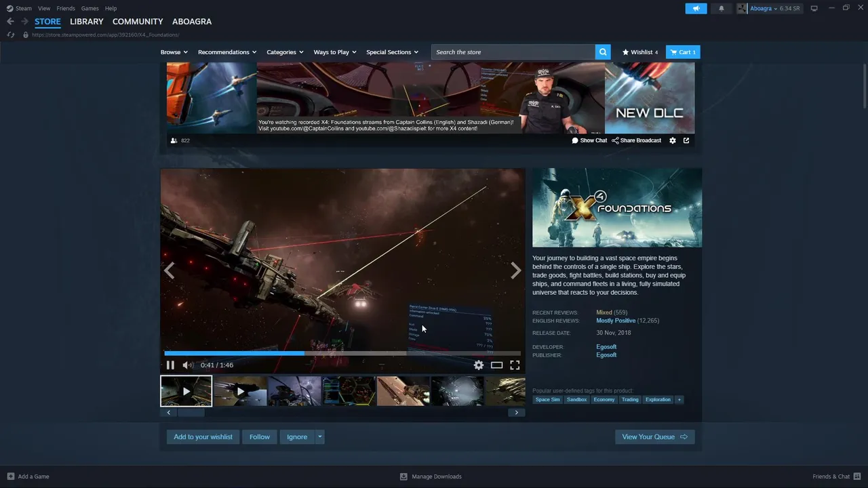Open the Friends menu
Viewport: 868px width, 488px height.
(x=66, y=8)
